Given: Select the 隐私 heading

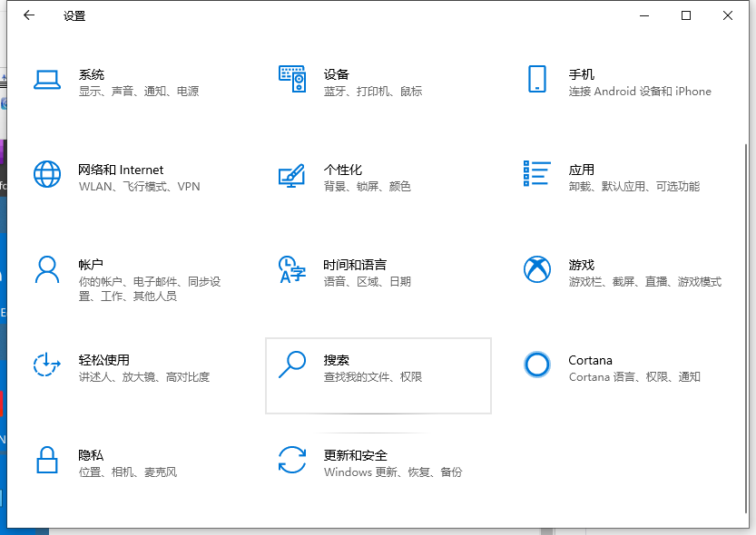Looking at the screenshot, I should pos(91,455).
